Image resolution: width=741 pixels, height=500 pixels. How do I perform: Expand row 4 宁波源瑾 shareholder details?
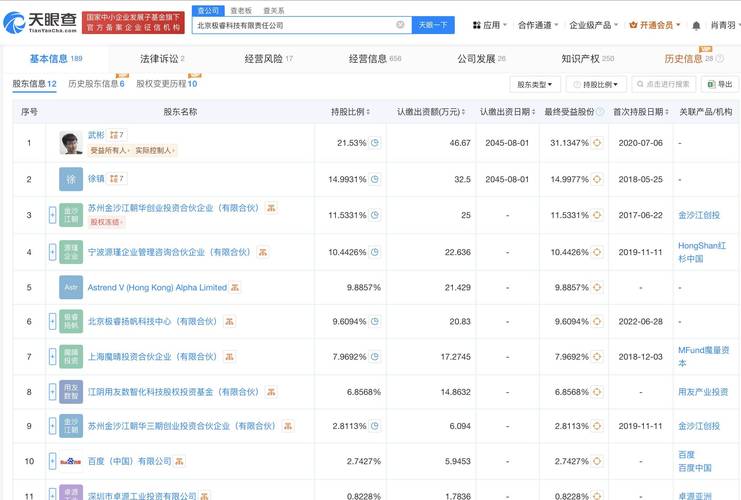(52, 252)
